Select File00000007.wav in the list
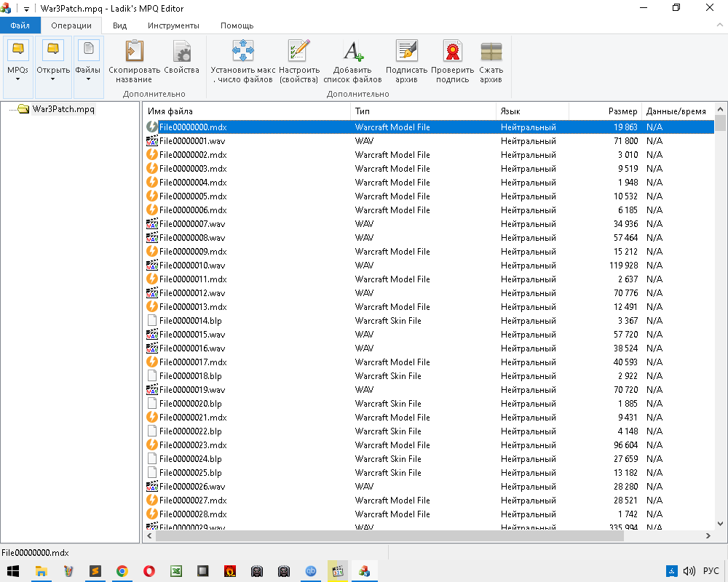The width and height of the screenshot is (728, 582). coord(192,223)
